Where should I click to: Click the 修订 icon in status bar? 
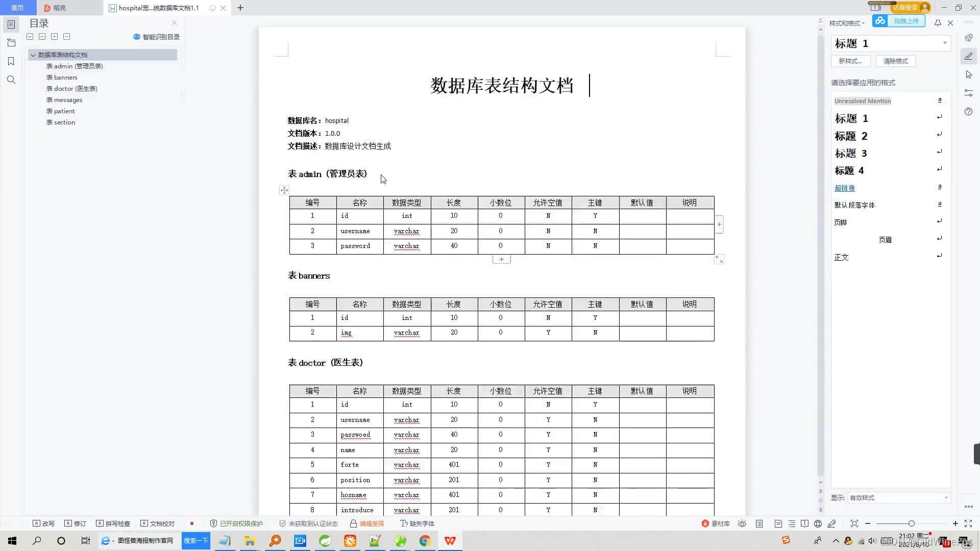click(x=77, y=523)
